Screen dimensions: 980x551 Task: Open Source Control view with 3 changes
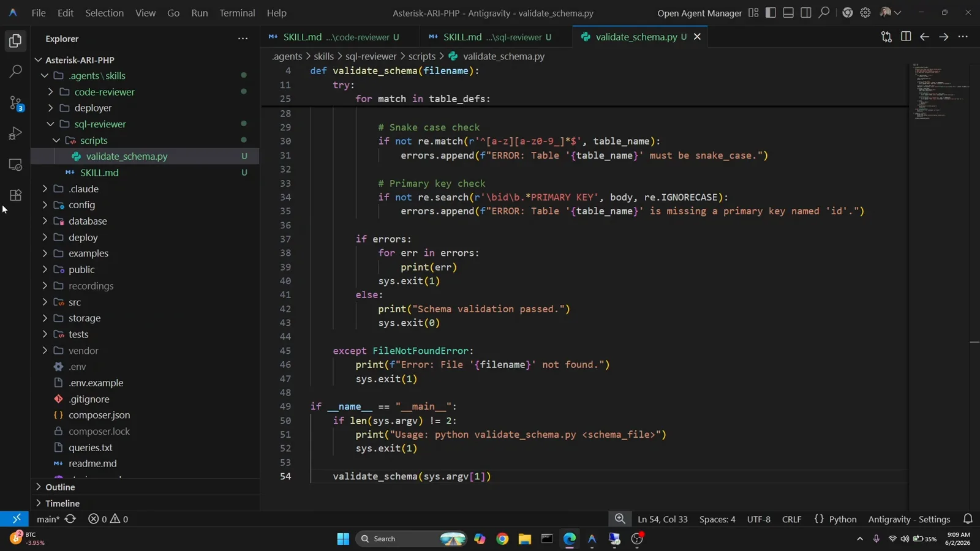coord(15,103)
